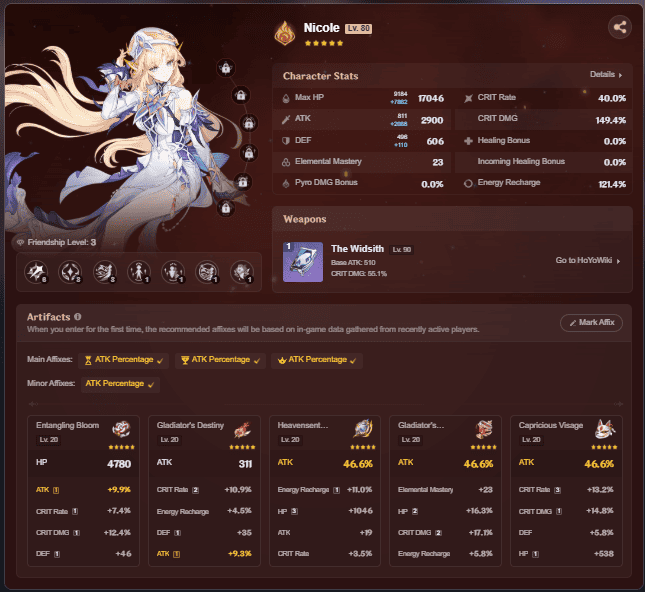
Task: Open the first locked constellation node at top
Action: (226, 68)
